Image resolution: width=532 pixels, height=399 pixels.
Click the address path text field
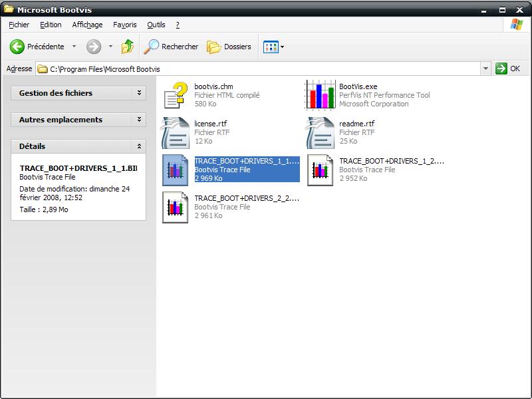click(x=258, y=69)
